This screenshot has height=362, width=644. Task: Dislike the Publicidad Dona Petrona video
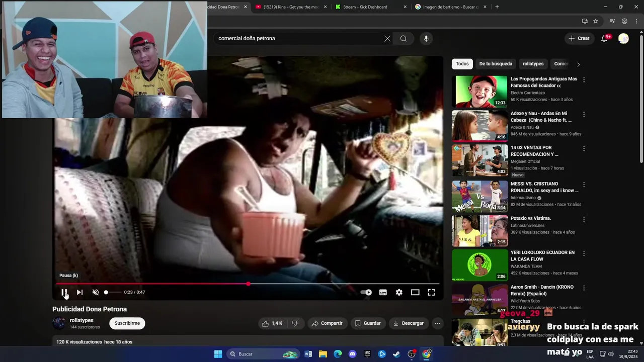pyautogui.click(x=295, y=323)
